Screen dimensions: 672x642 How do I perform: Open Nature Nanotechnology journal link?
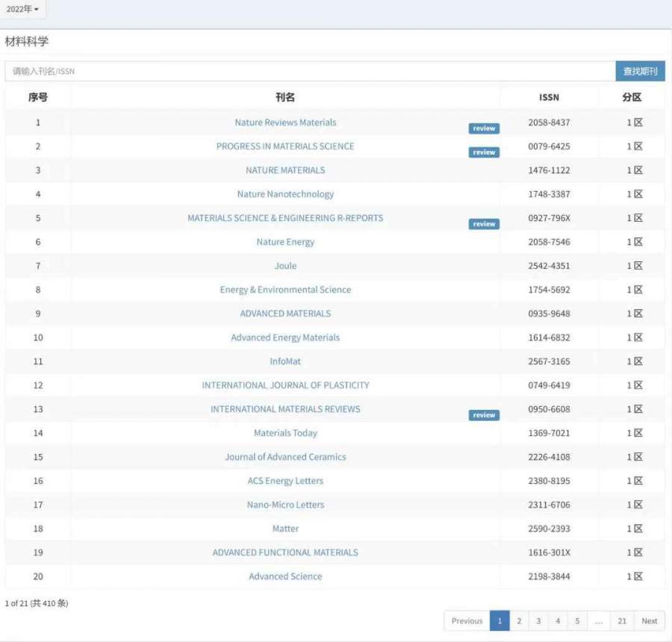285,194
